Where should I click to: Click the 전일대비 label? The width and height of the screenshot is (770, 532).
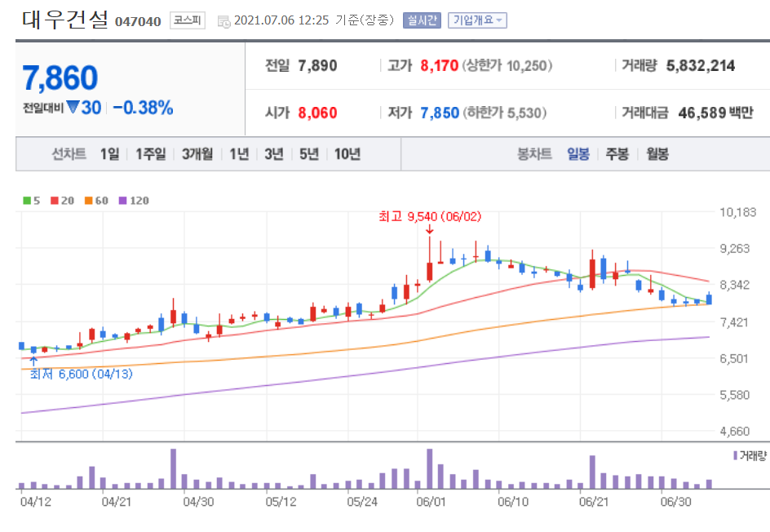coord(43,108)
